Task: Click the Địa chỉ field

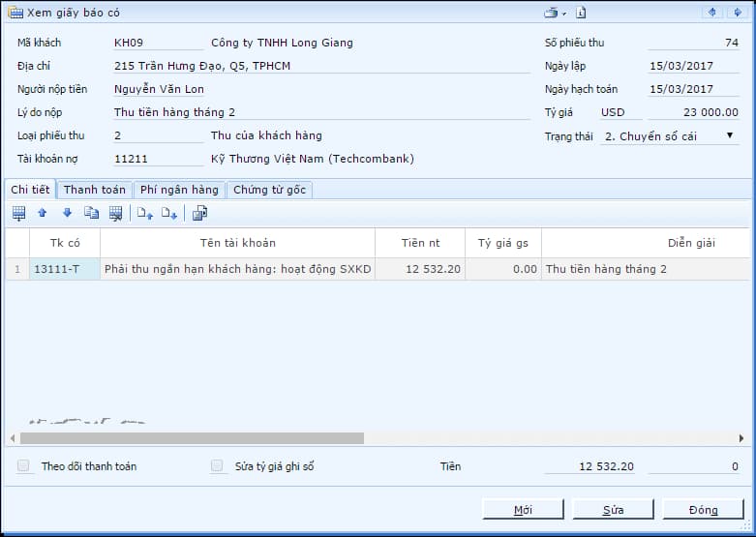Action: (x=321, y=66)
